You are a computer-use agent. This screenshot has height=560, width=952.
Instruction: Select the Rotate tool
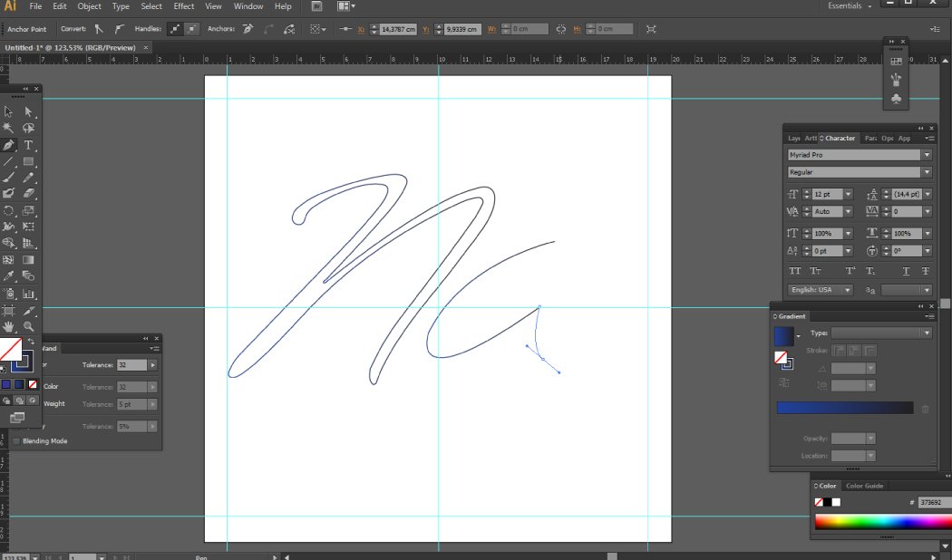click(8, 210)
